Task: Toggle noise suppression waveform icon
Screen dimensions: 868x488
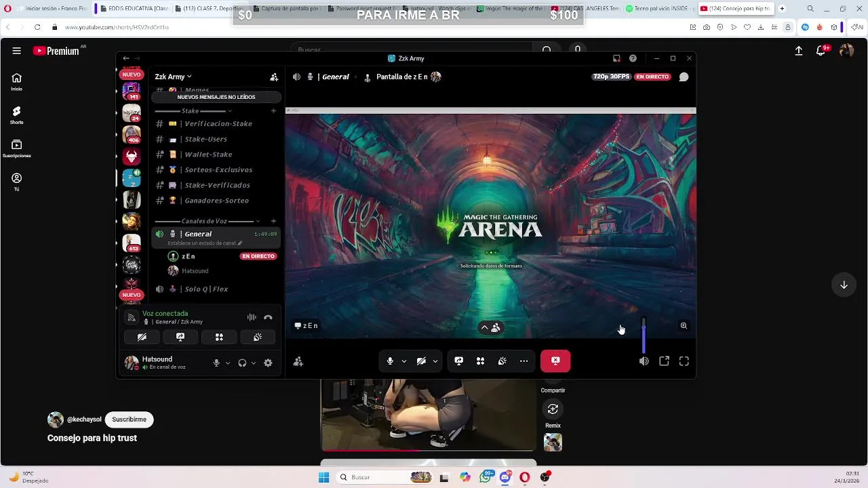Action: tap(252, 317)
